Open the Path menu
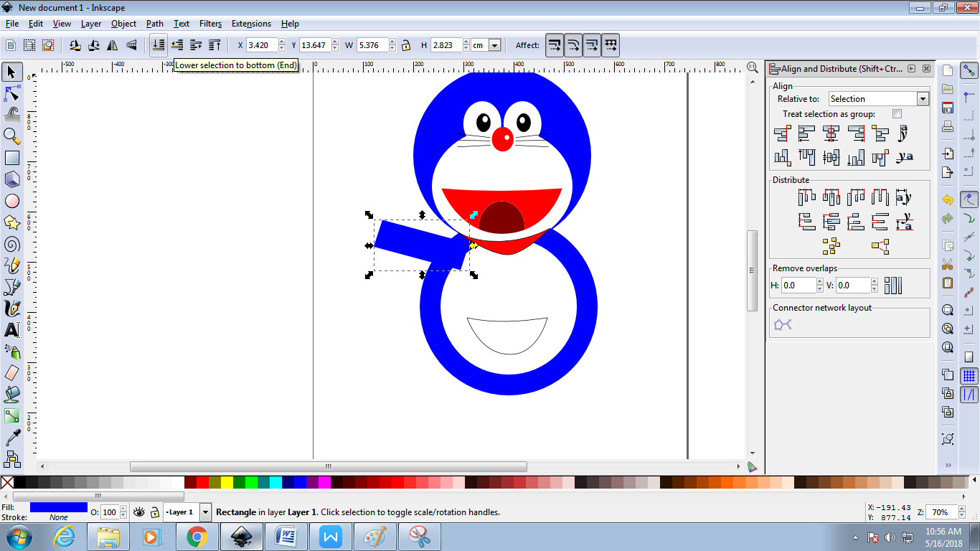980x551 pixels. tap(155, 24)
